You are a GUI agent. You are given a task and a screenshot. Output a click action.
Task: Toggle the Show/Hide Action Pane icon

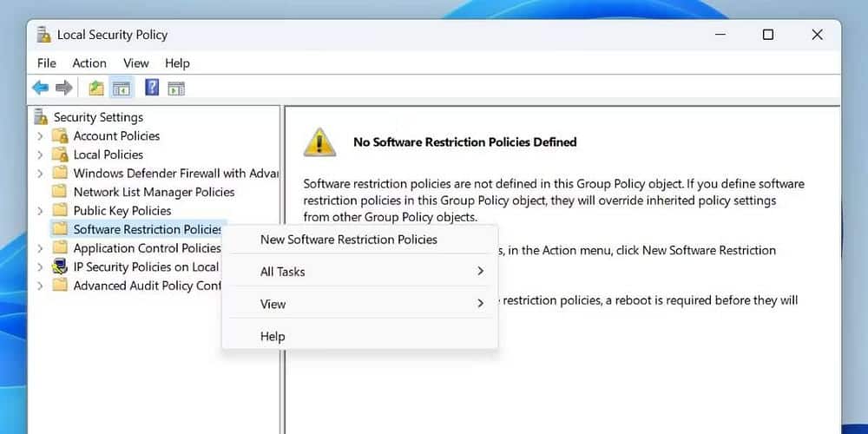pyautogui.click(x=176, y=88)
